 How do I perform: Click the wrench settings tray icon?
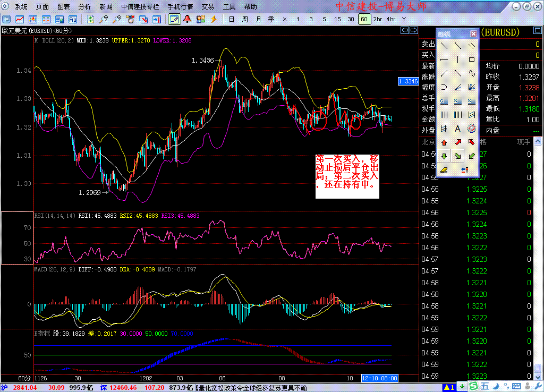tap(539, 386)
